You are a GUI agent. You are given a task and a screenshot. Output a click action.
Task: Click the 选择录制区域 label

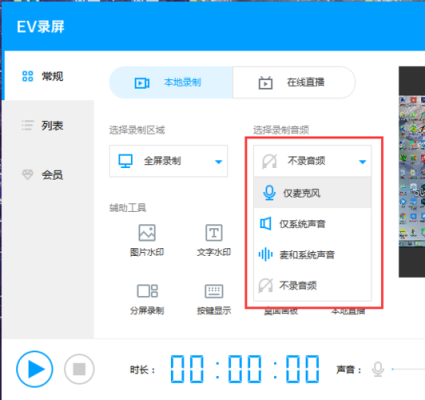pyautogui.click(x=137, y=130)
